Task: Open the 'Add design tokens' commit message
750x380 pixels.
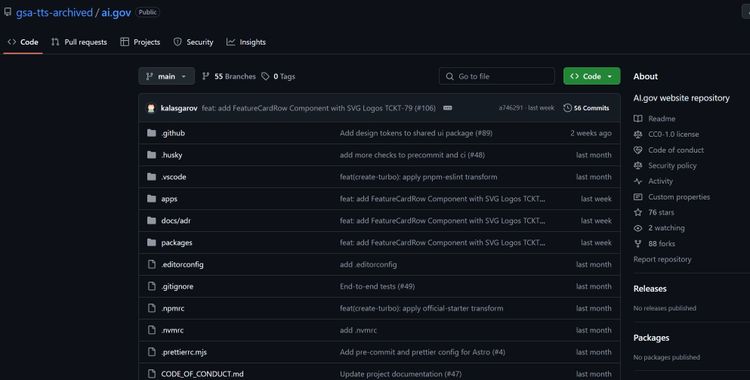Action: click(x=416, y=133)
